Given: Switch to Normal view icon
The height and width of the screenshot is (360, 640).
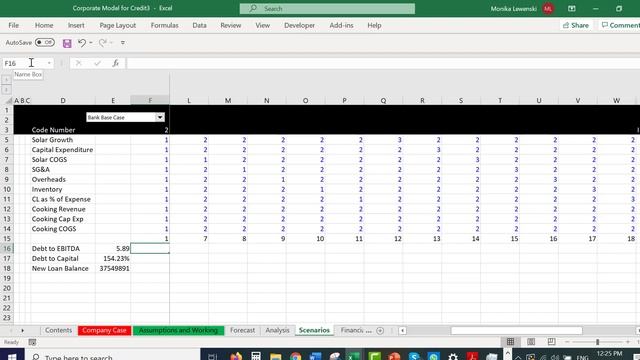Looking at the screenshot, I should point(510,342).
